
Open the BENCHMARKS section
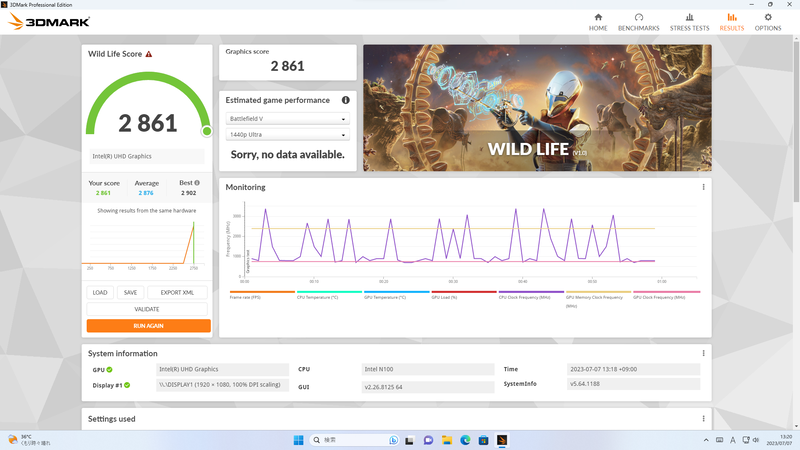click(638, 22)
